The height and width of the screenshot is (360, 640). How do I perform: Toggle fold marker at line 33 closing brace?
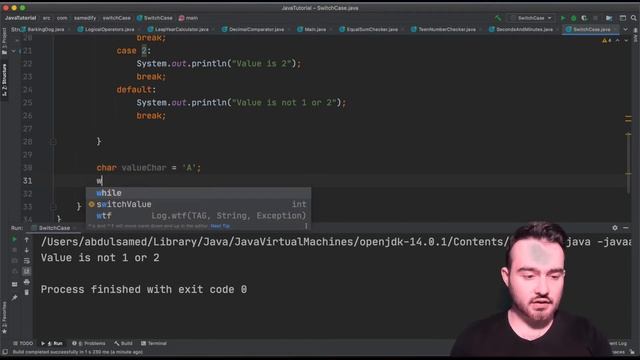click(x=53, y=207)
